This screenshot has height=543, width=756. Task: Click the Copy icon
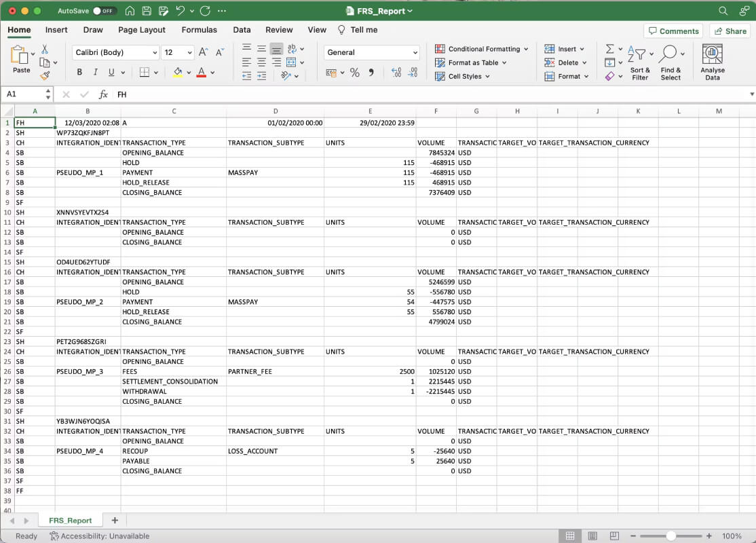(44, 62)
